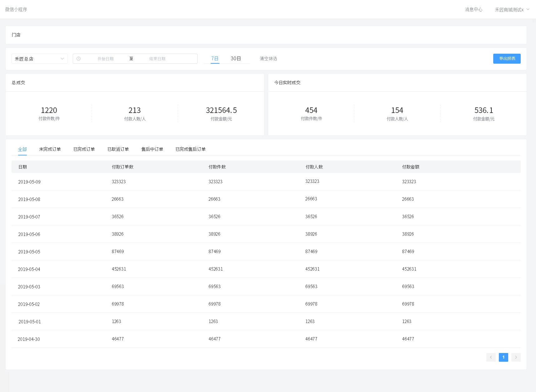Go to next page arrow
The image size is (536, 392).
516,357
